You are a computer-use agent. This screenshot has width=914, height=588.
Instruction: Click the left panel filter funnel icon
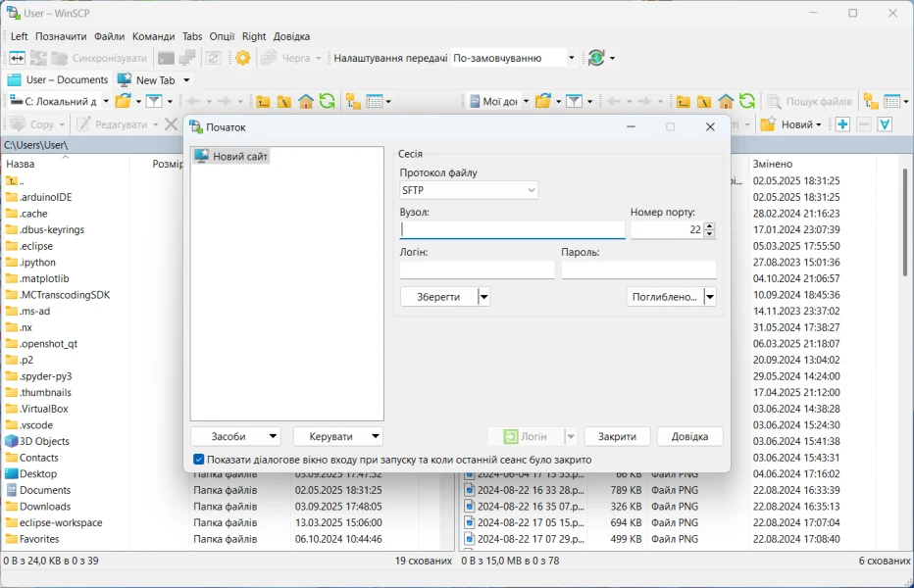pos(153,101)
